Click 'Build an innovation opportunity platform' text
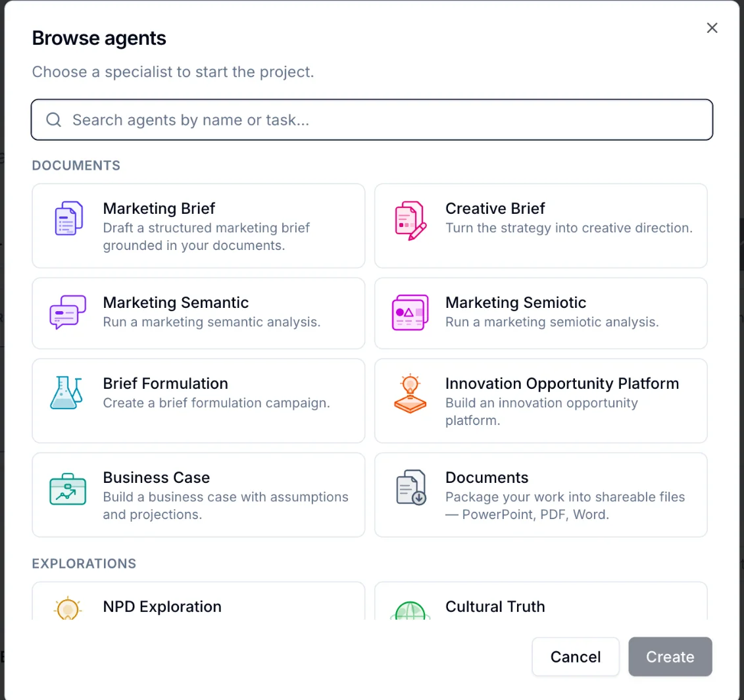This screenshot has width=744, height=700. pyautogui.click(x=541, y=411)
